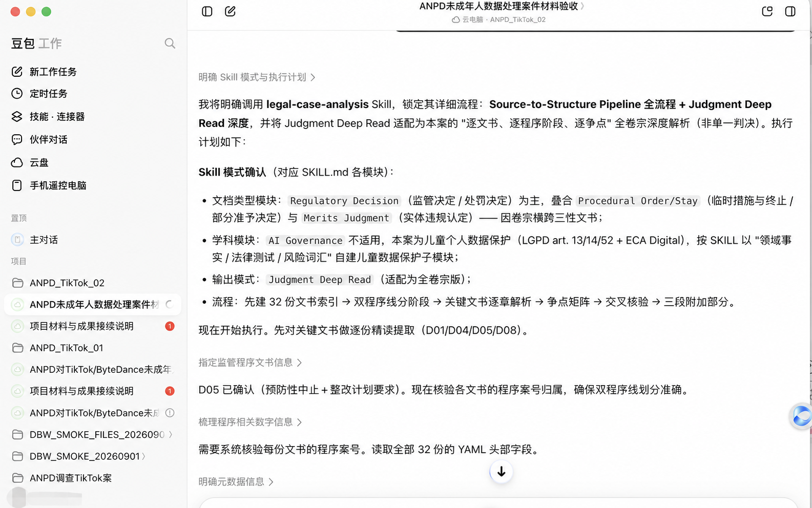Start new chat via compose icon

[x=230, y=11]
